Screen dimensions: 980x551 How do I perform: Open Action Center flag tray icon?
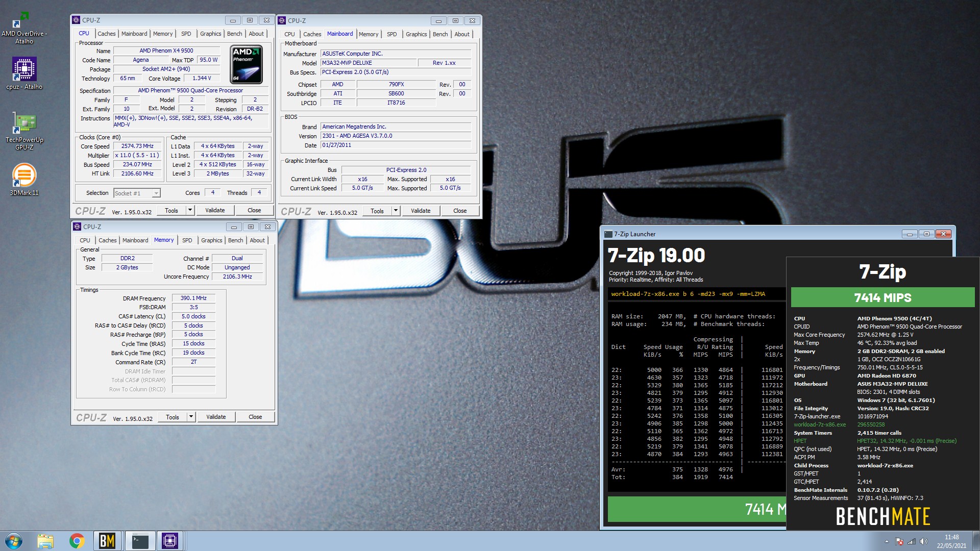pyautogui.click(x=899, y=541)
